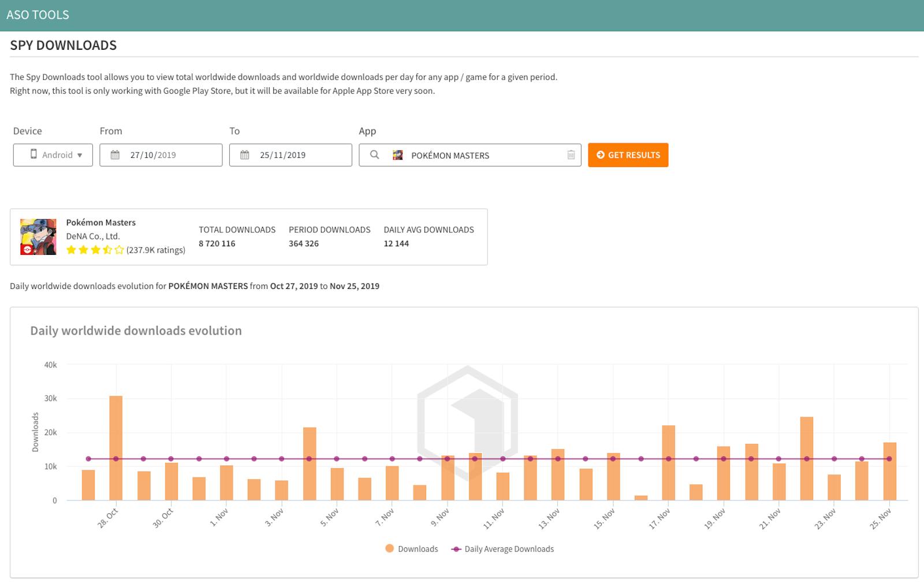Click the Pokémon Masters app name
Screen dimensions: 924x582
point(100,223)
